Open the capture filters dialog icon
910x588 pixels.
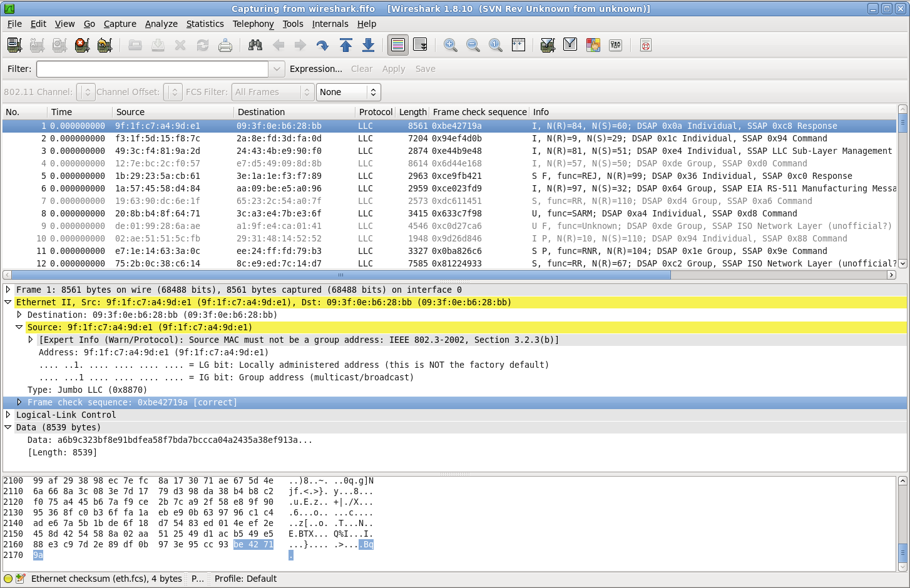point(548,45)
